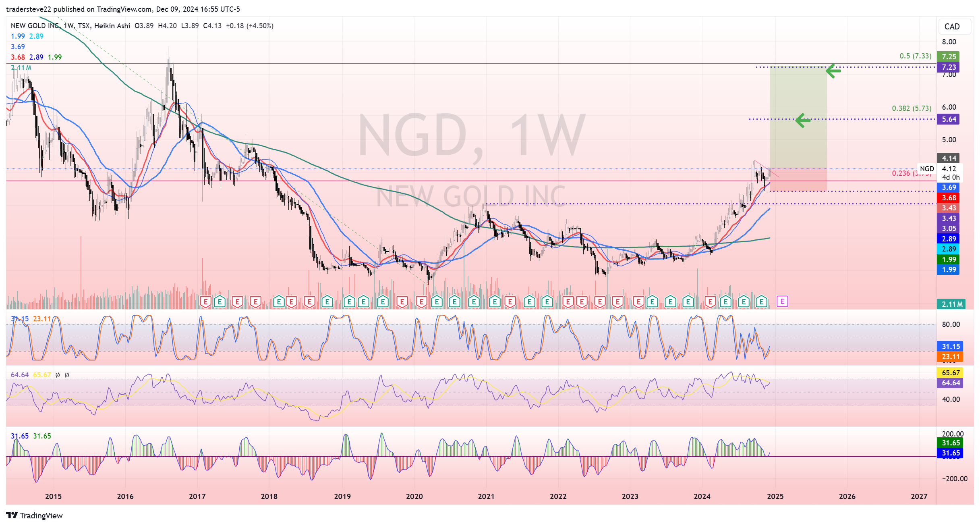The height and width of the screenshot is (526, 980).
Task: Click the 2019 year label on time axis
Action: (342, 497)
